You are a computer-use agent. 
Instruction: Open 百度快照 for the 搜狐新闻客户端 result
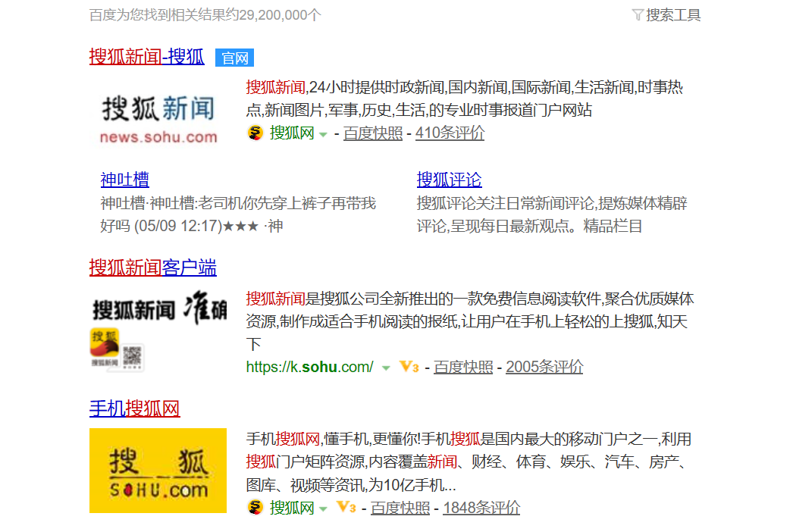462,367
